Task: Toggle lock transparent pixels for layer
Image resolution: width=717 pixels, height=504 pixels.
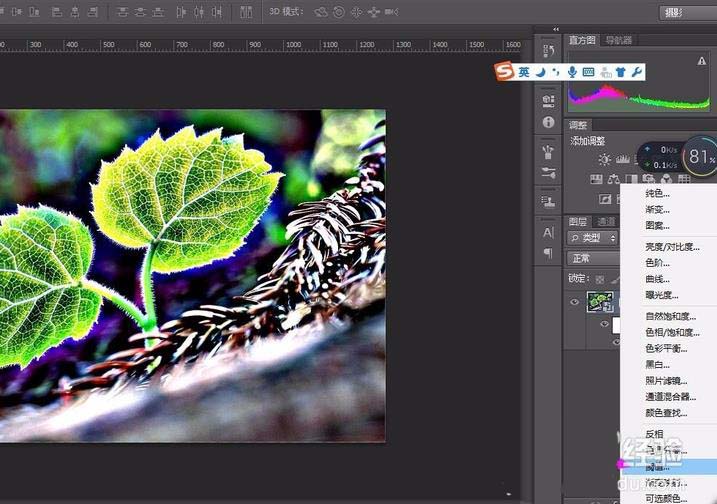Action: point(599,278)
